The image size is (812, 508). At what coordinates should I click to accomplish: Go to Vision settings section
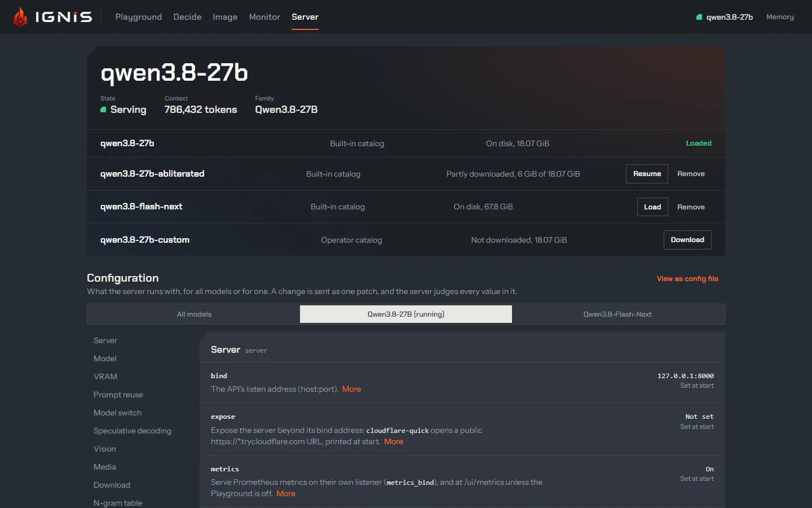click(105, 449)
